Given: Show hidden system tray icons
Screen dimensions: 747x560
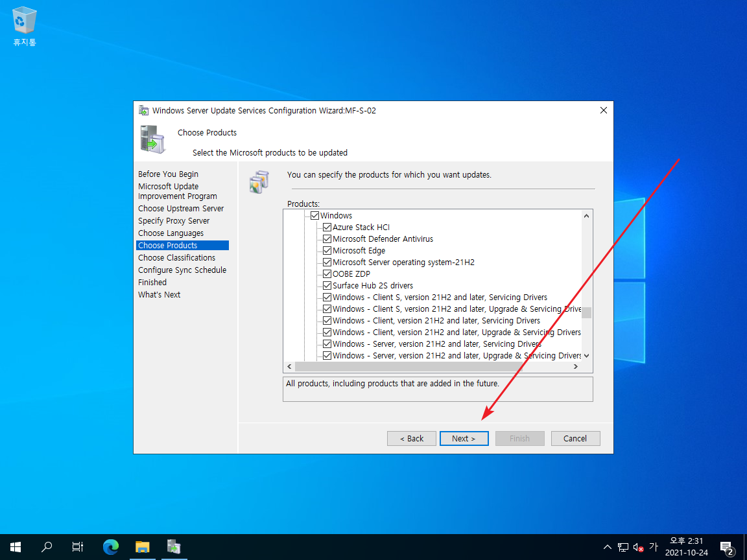Looking at the screenshot, I should [607, 547].
